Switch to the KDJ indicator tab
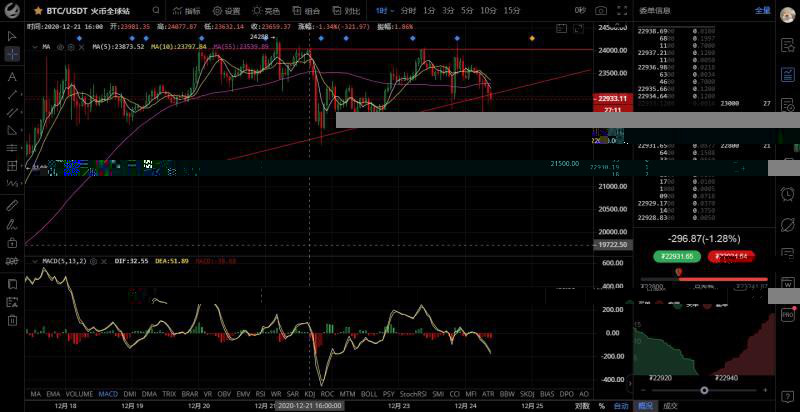 (x=308, y=394)
